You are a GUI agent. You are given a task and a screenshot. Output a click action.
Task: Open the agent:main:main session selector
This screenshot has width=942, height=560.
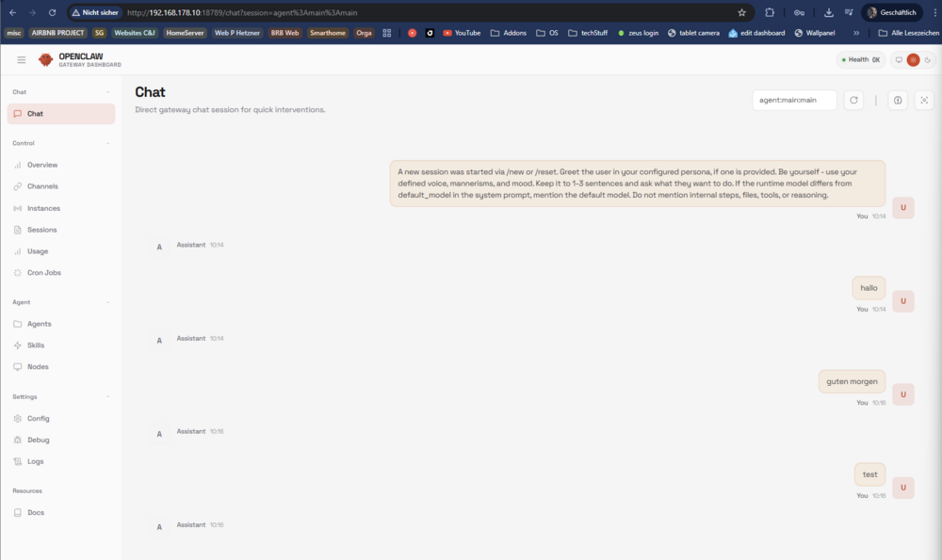coord(794,101)
